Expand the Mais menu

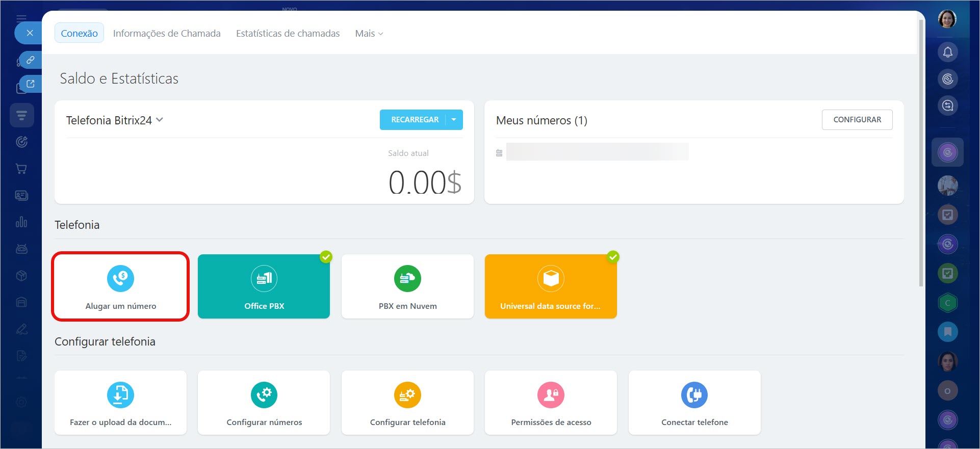[x=369, y=34]
